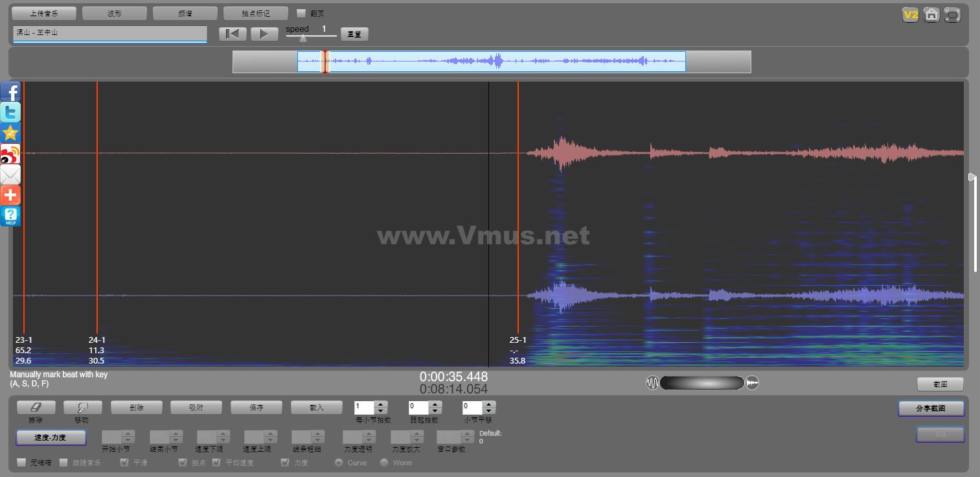Click the yellow V2 version icon
Screen dimensions: 980x477
coord(911,15)
